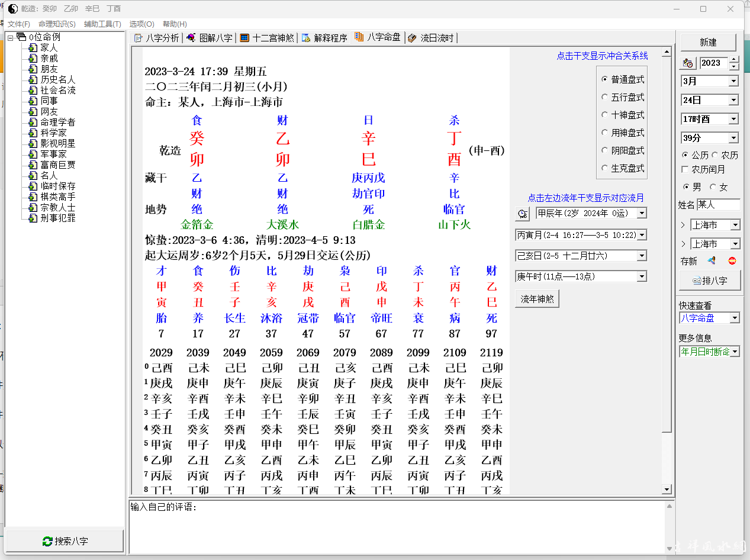Select the 影视明星 folder icon
Image resolution: width=750 pixels, height=560 pixels.
pyautogui.click(x=33, y=143)
